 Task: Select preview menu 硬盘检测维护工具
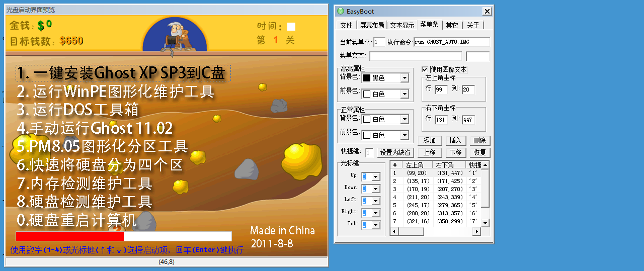click(84, 202)
